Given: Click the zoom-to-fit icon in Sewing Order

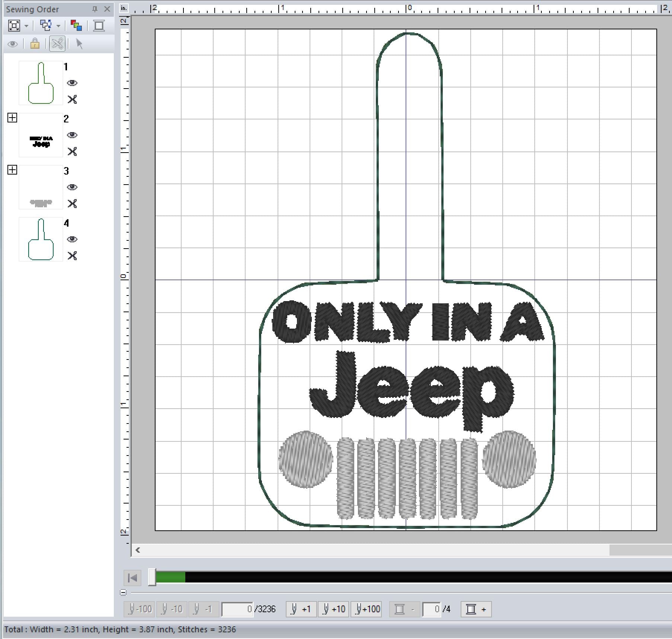Looking at the screenshot, I should pyautogui.click(x=14, y=26).
